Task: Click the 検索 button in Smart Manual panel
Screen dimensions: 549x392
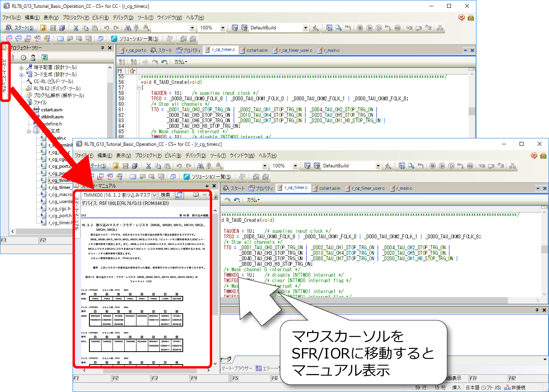Action: 165,195
